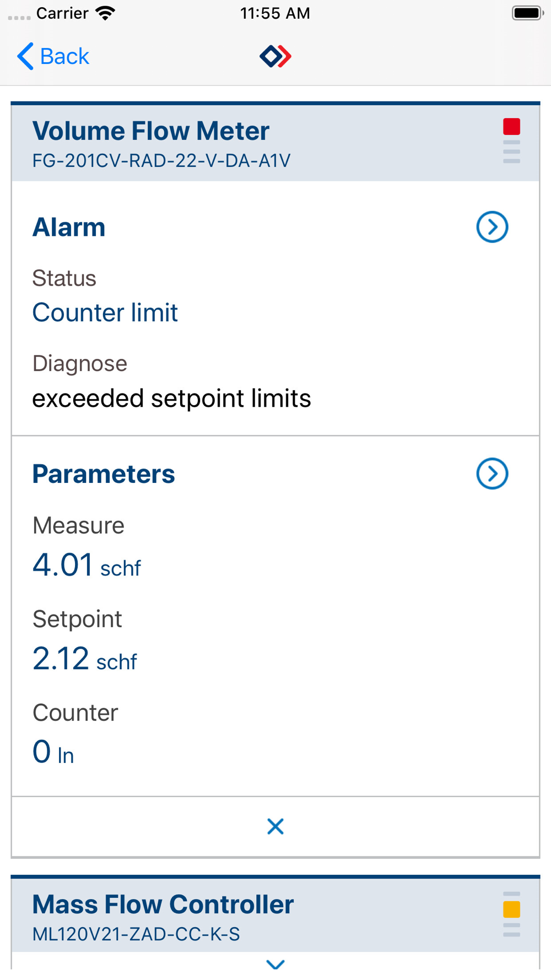
Task: Go back using the Back chevron
Action: tap(25, 56)
